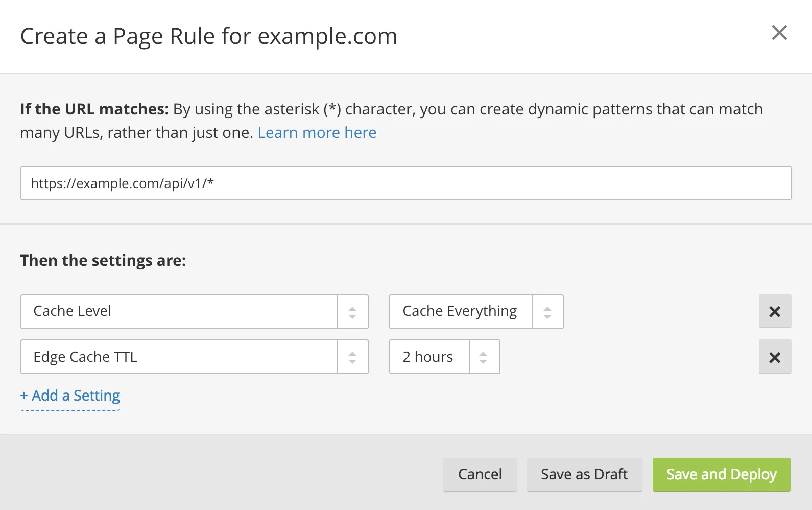Expand the Edge Cache TTL setting dropdown
Viewport: 812px width, 510px height.
click(x=179, y=357)
